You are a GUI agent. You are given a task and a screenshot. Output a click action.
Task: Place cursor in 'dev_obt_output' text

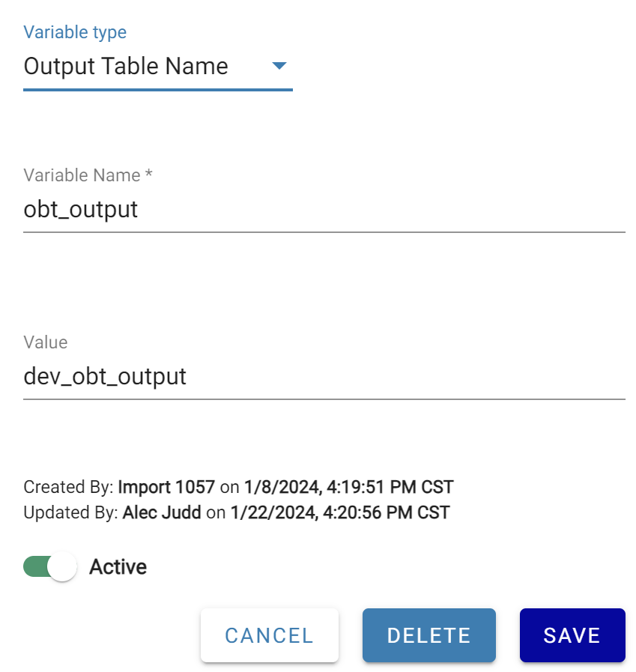[x=105, y=376]
